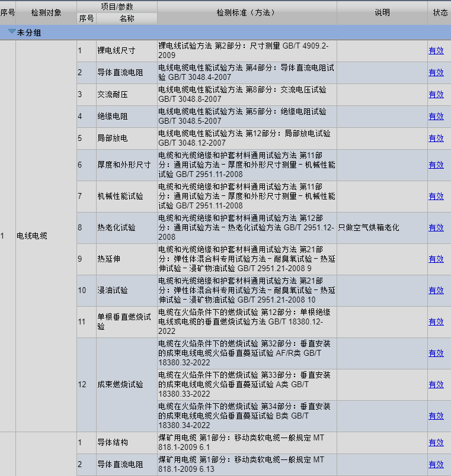451x476 pixels.
Task: Select the 裸电线尺寸 name cell
Action: (x=127, y=51)
